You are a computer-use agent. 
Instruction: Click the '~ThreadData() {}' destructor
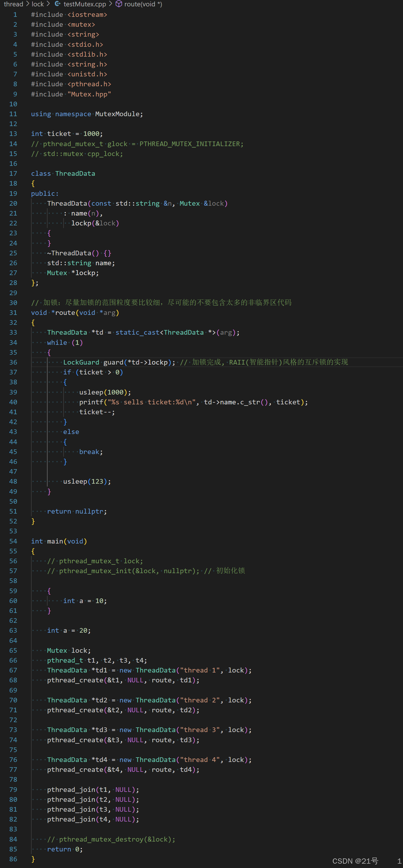(79, 253)
